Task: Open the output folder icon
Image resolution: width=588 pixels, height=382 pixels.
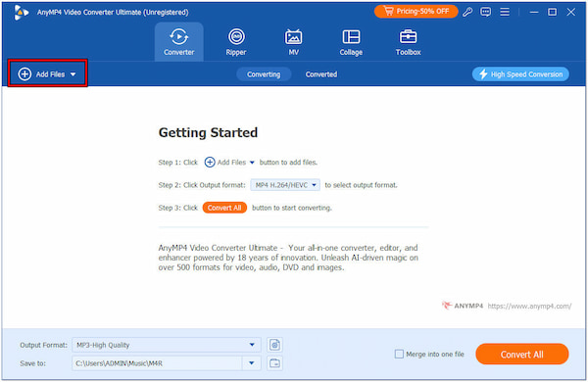Action: click(274, 362)
